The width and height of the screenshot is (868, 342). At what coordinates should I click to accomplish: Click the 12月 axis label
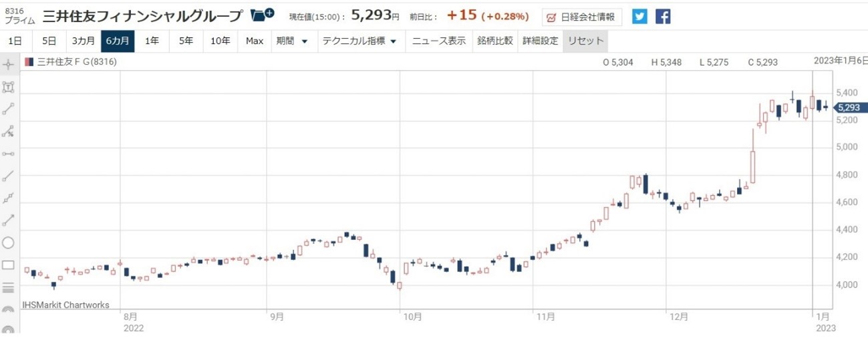(679, 317)
